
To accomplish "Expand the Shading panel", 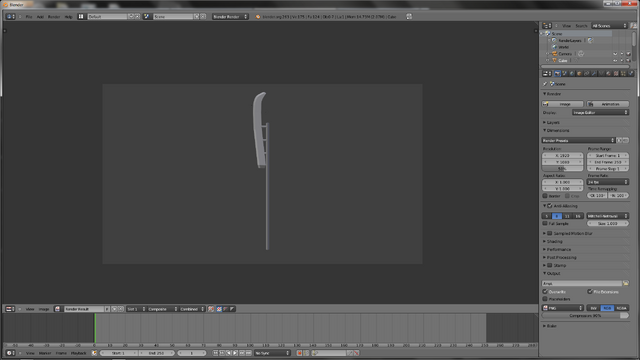I will click(553, 242).
